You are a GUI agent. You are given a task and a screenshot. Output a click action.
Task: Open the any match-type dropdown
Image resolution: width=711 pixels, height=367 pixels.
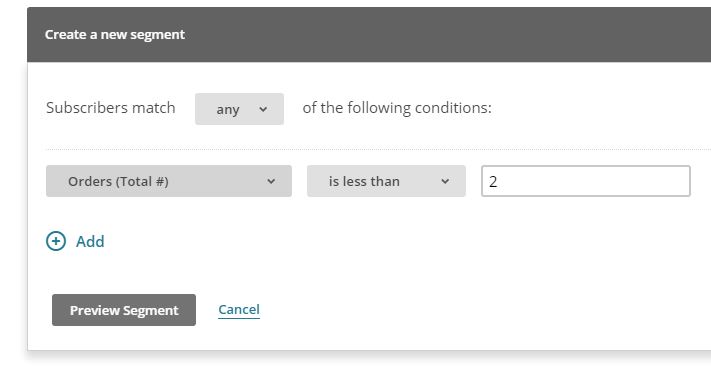(239, 109)
